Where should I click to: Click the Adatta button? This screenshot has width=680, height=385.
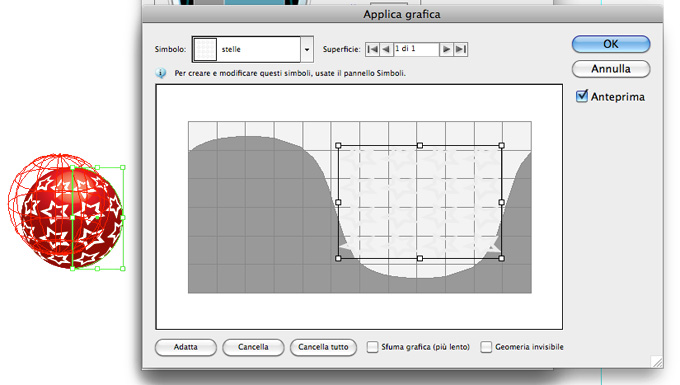[186, 347]
